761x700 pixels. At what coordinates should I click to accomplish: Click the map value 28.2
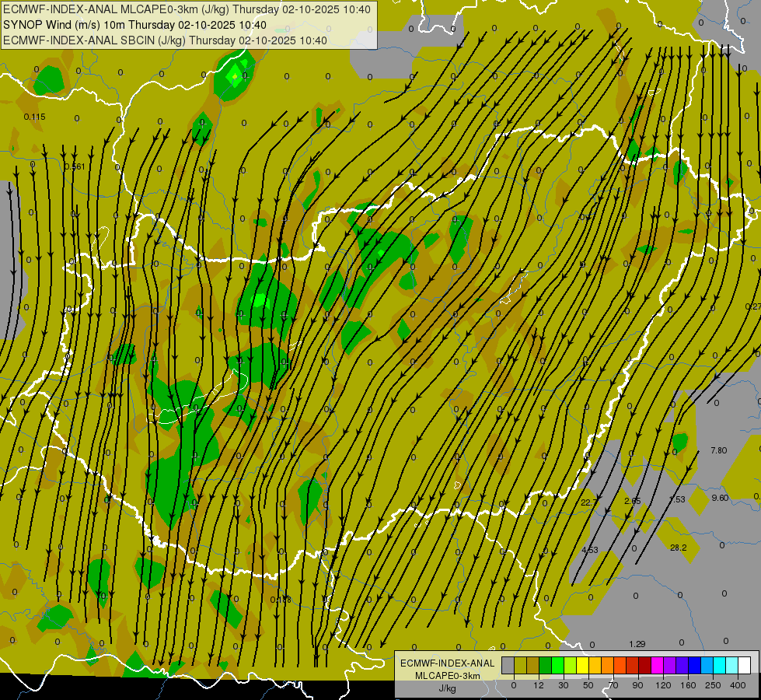click(678, 548)
